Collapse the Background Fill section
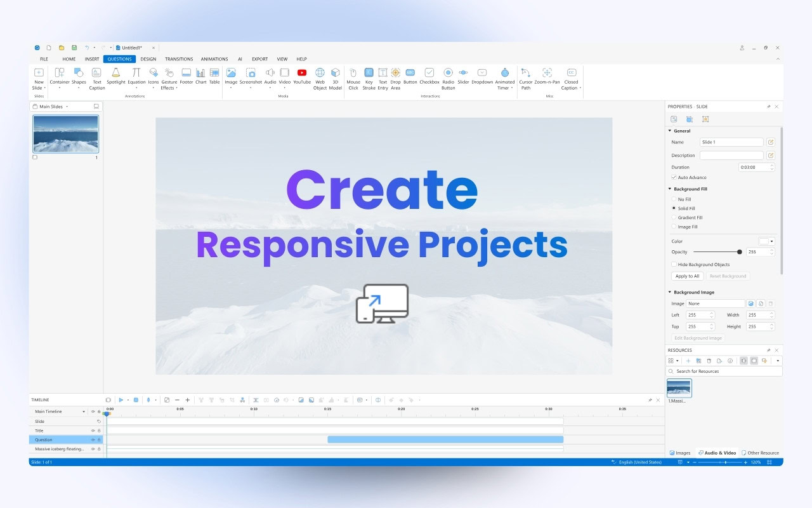 click(669, 189)
